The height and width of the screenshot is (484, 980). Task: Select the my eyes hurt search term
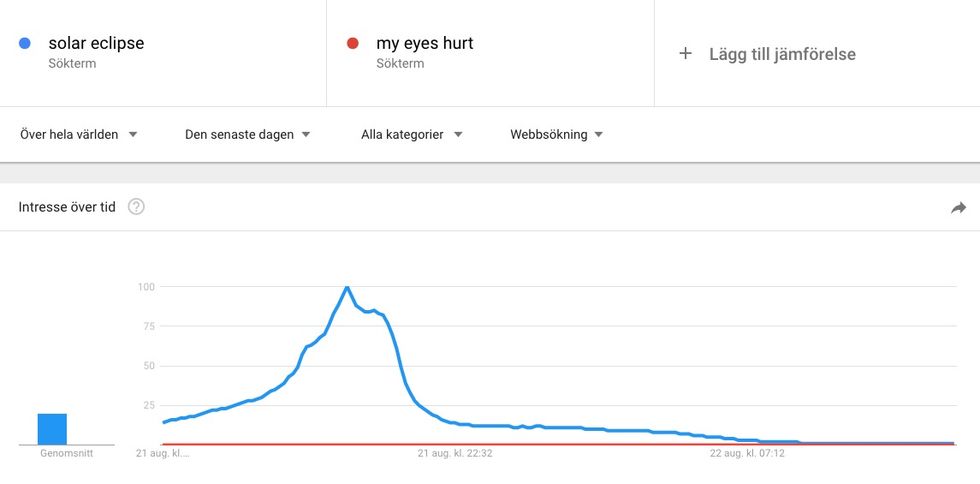[x=424, y=43]
